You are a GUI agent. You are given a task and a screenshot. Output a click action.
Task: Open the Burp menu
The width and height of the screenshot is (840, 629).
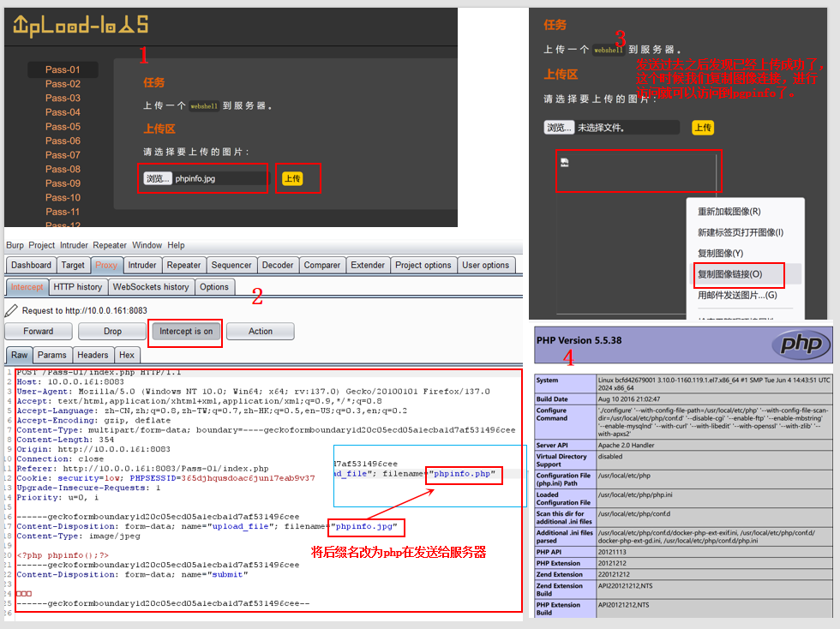click(x=15, y=245)
